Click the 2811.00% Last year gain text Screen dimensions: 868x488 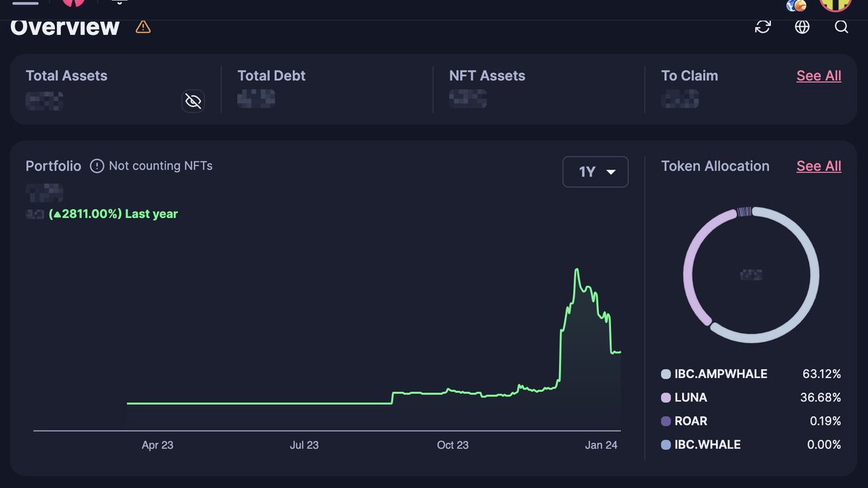click(x=113, y=214)
